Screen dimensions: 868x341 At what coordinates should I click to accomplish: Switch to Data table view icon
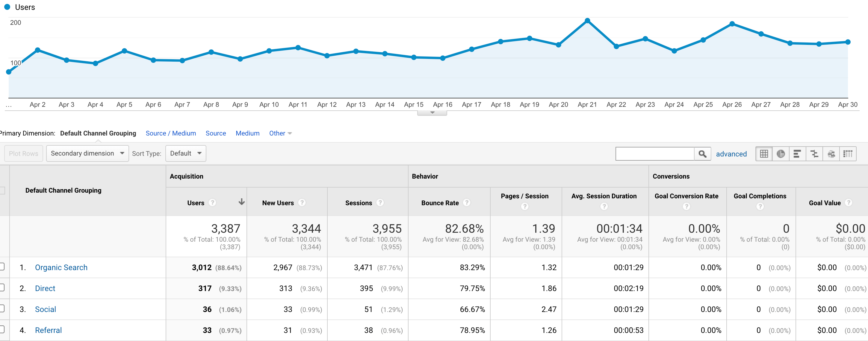pyautogui.click(x=764, y=154)
